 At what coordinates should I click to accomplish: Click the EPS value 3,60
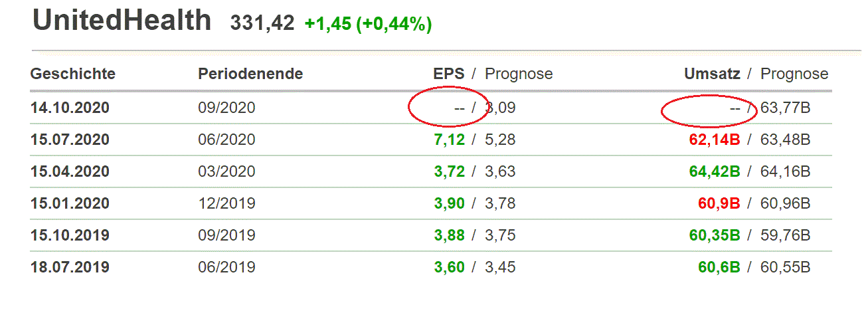point(450,267)
